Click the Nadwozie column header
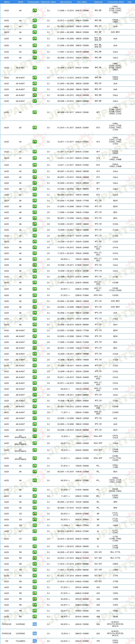 98,2
